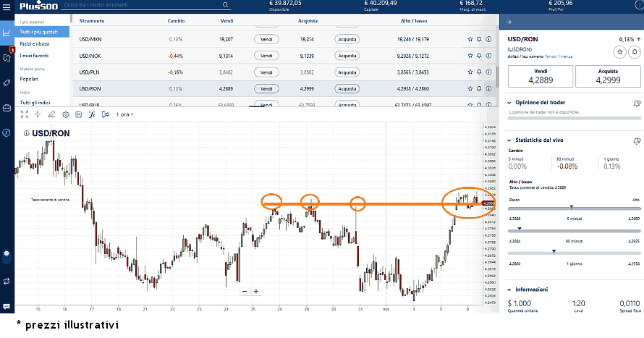Toggle the favorite star in USD/RON details panel
Image resolution: width=644 pixels, height=338 pixels.
point(619,51)
